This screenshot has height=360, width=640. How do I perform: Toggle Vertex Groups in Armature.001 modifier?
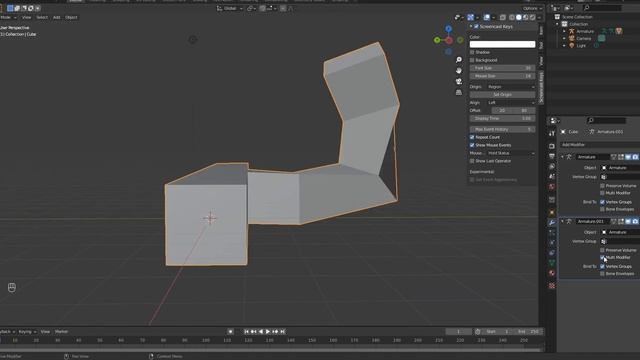(602, 267)
